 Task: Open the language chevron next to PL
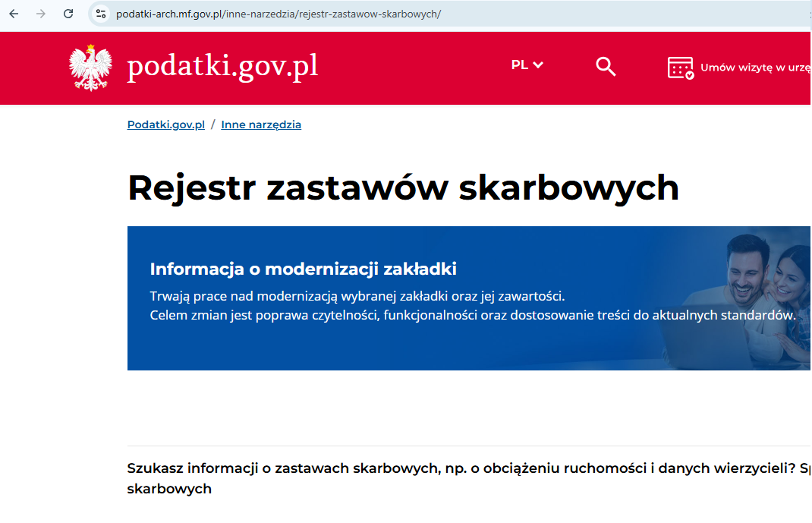pyautogui.click(x=539, y=65)
